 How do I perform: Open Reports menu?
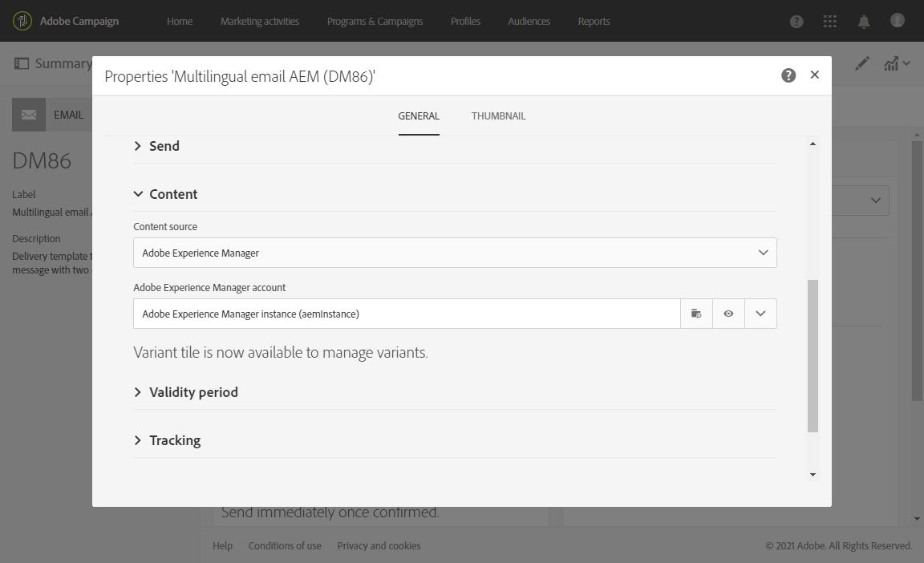click(594, 21)
